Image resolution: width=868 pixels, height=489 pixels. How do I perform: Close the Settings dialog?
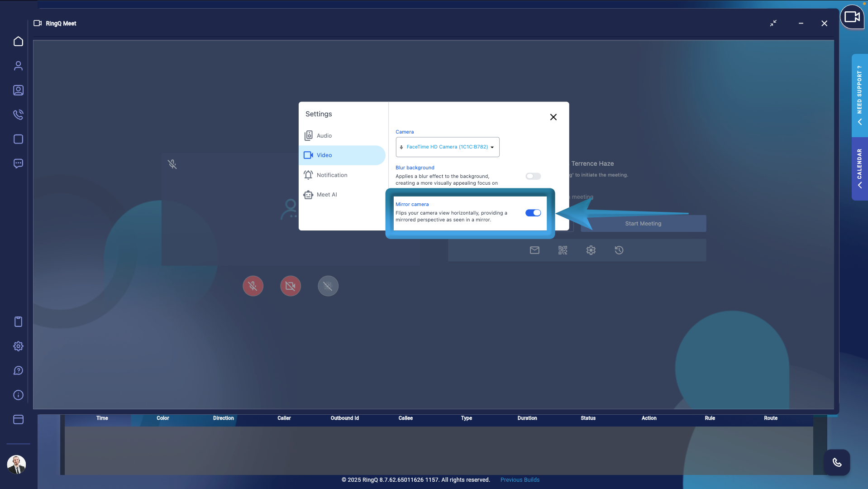tap(553, 117)
